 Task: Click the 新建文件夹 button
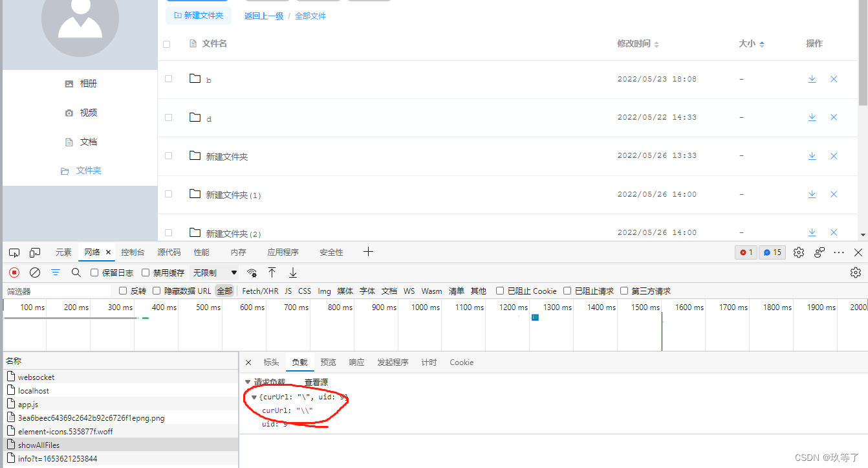pos(199,15)
